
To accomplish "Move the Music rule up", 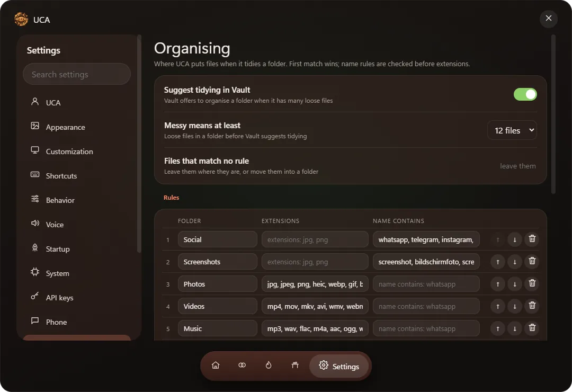I will coord(497,328).
